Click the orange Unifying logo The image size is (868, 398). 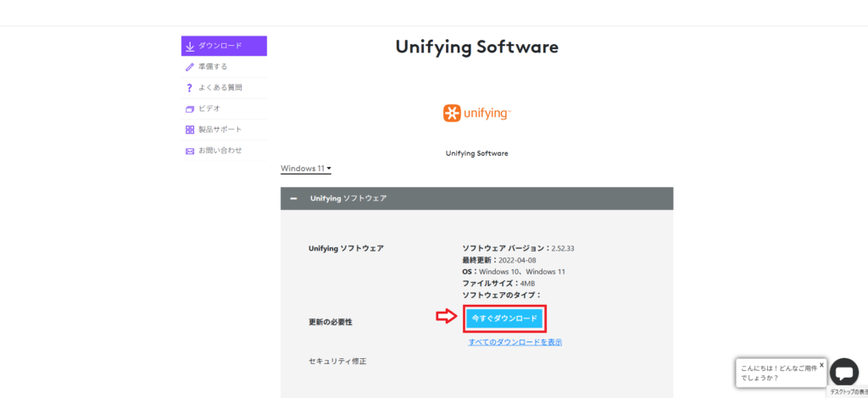click(x=476, y=113)
